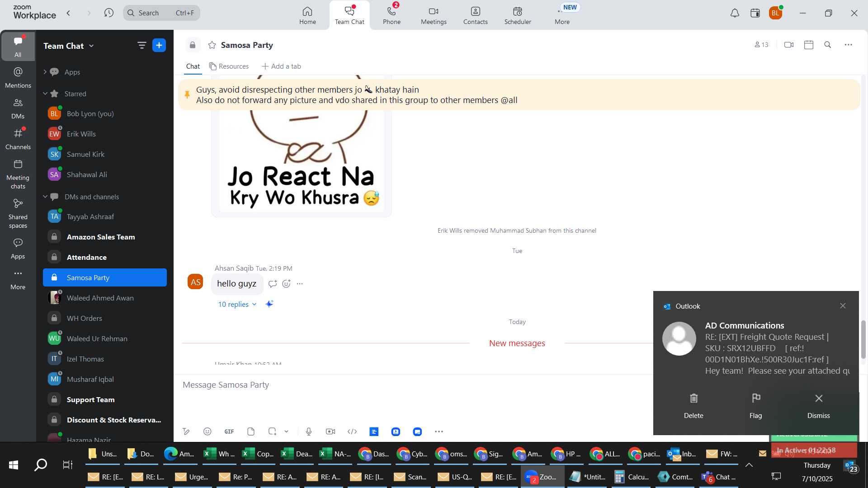
Task: Add emoji reaction to hello guyz message
Action: (286, 284)
